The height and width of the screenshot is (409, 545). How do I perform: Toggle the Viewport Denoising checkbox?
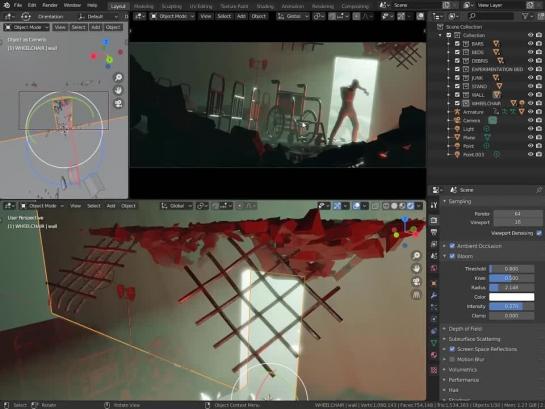pos(539,233)
